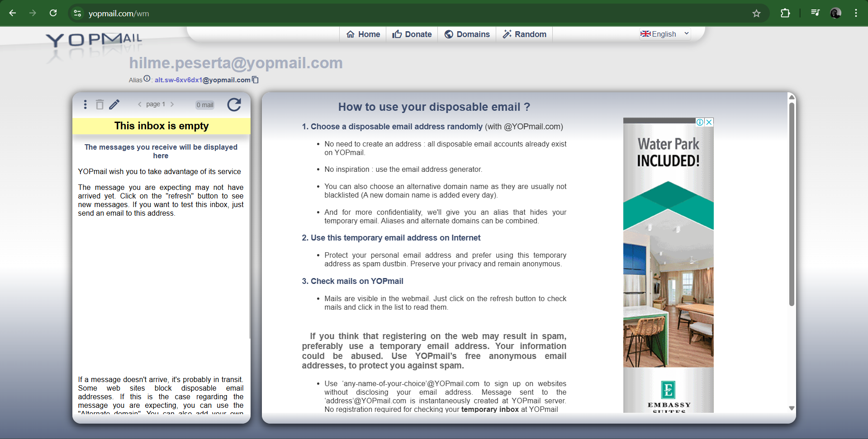Screen dimensions: 868x439
Task: Open the Home menu item
Action: pos(363,34)
